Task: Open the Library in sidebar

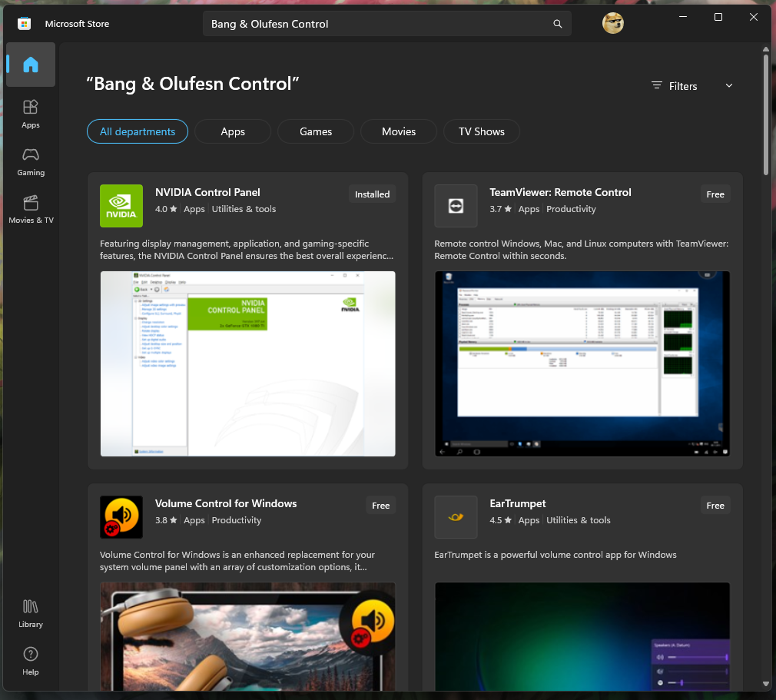Action: point(31,614)
